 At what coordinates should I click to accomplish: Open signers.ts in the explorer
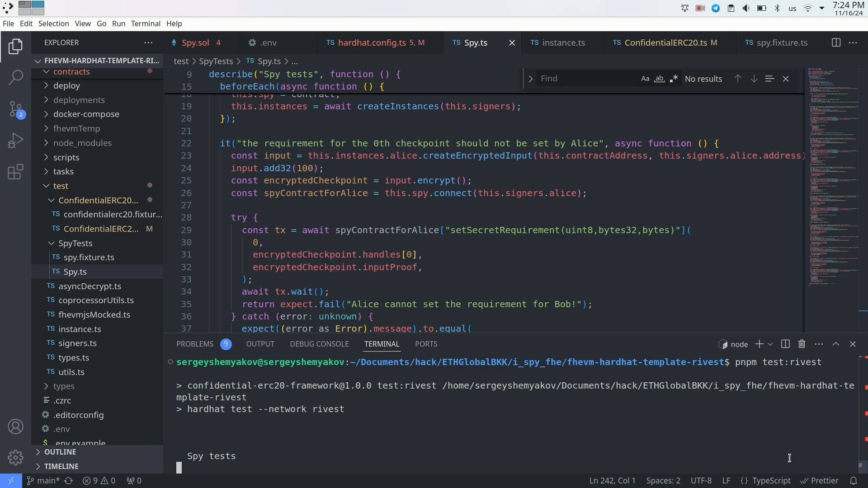(77, 343)
